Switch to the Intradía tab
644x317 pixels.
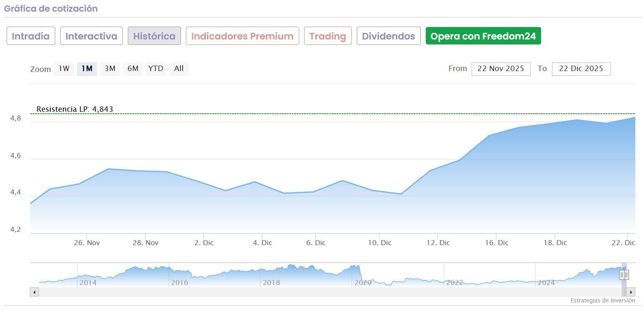[x=31, y=36]
